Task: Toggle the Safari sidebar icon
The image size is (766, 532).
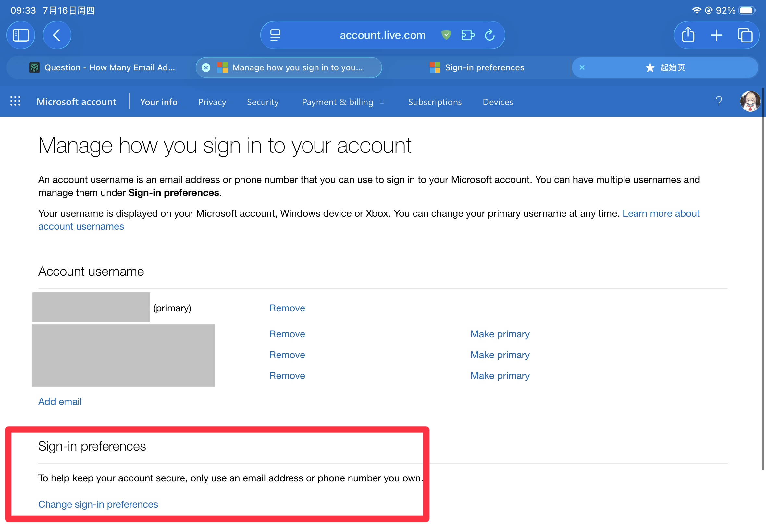Action: (21, 35)
